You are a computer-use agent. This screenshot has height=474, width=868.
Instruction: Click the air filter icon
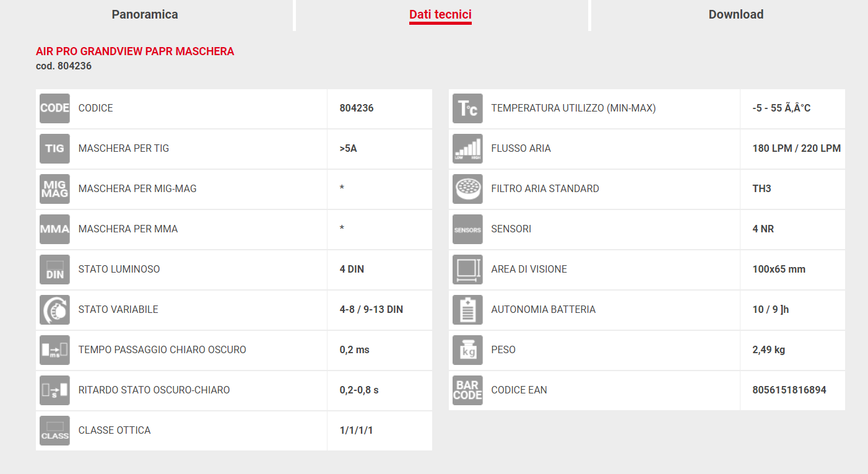[467, 189]
